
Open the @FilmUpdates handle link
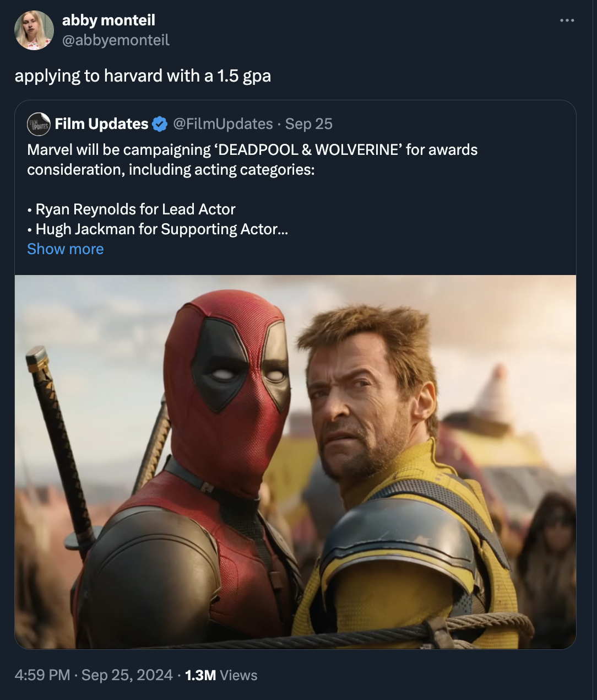point(223,124)
